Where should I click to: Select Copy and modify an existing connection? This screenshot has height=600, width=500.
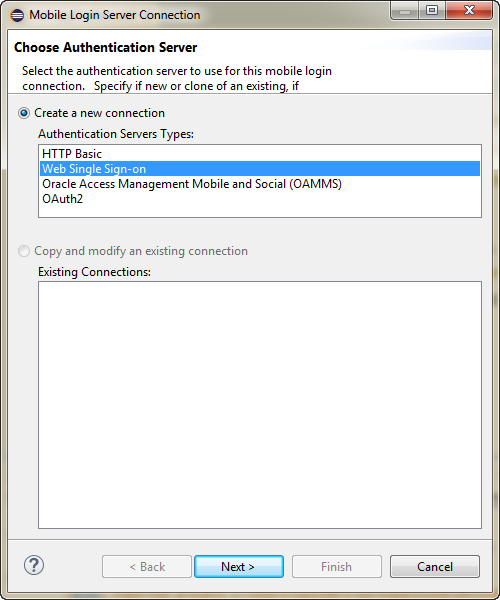[24, 251]
